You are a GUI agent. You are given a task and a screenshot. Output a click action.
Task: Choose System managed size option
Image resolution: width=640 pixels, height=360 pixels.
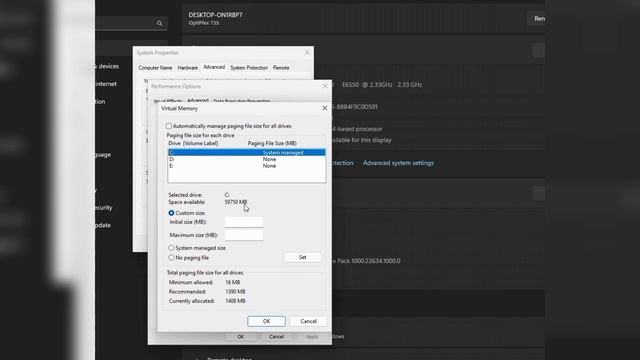click(x=171, y=248)
